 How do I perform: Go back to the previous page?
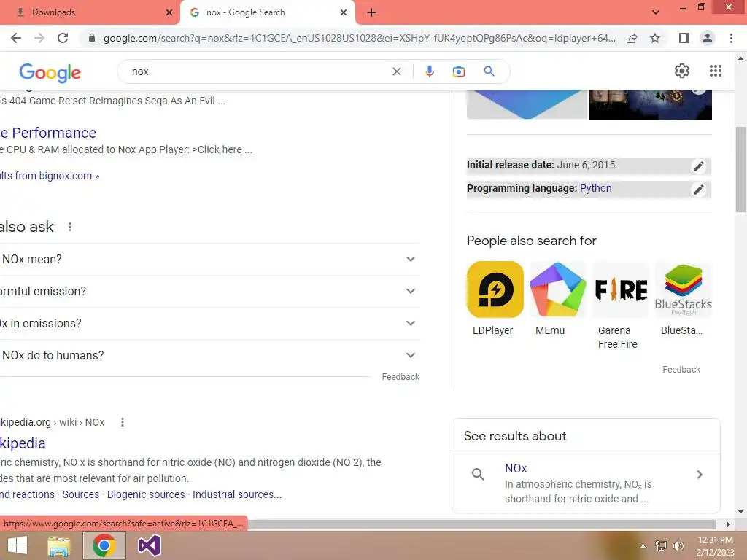tap(16, 38)
